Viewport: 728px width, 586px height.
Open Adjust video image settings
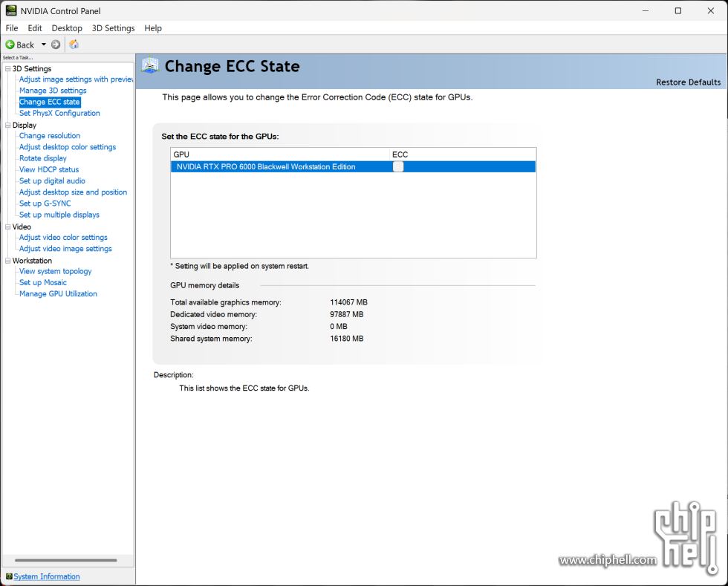point(65,249)
